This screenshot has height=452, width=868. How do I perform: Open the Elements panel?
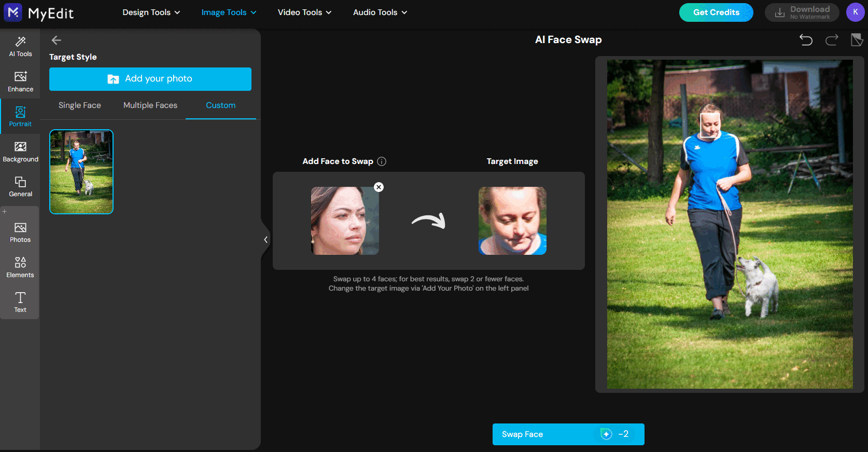[20, 267]
